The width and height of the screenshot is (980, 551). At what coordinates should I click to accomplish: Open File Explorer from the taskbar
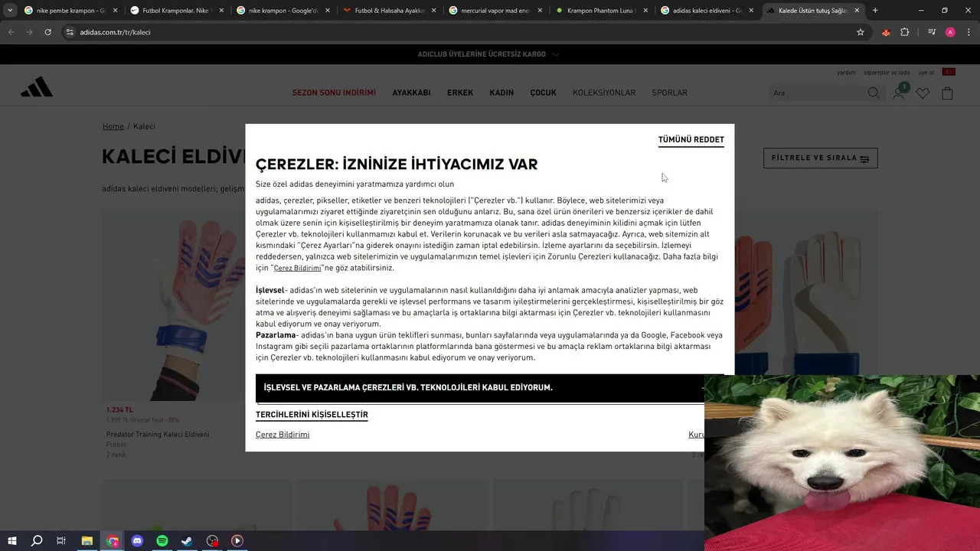pos(87,540)
